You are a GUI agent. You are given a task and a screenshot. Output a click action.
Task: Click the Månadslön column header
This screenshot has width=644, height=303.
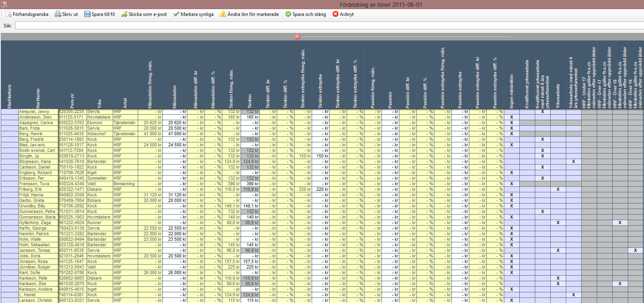[175, 75]
